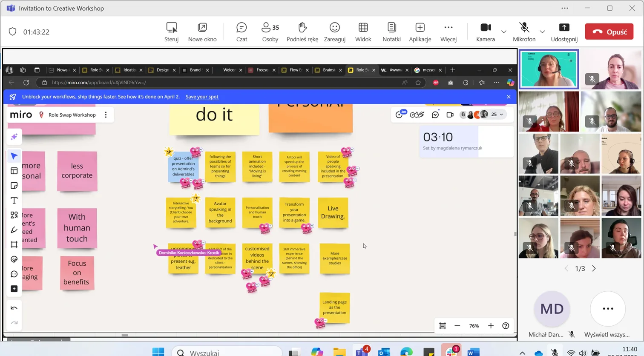The image size is (644, 356).
Task: Toggle the Kamera camera on
Action: (485, 32)
